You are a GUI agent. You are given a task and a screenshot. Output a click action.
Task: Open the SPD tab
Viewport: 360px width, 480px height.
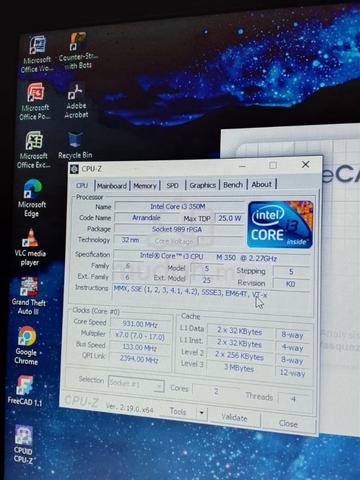[172, 186]
